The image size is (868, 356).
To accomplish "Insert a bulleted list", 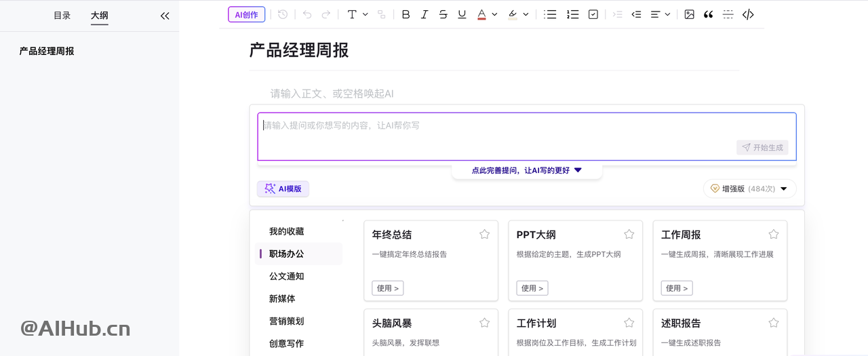I will (551, 14).
